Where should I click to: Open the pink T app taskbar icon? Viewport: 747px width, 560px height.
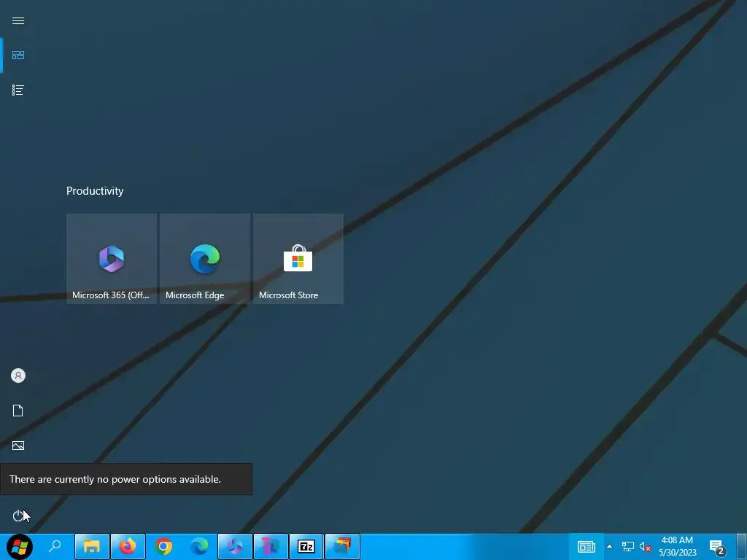pos(271,546)
